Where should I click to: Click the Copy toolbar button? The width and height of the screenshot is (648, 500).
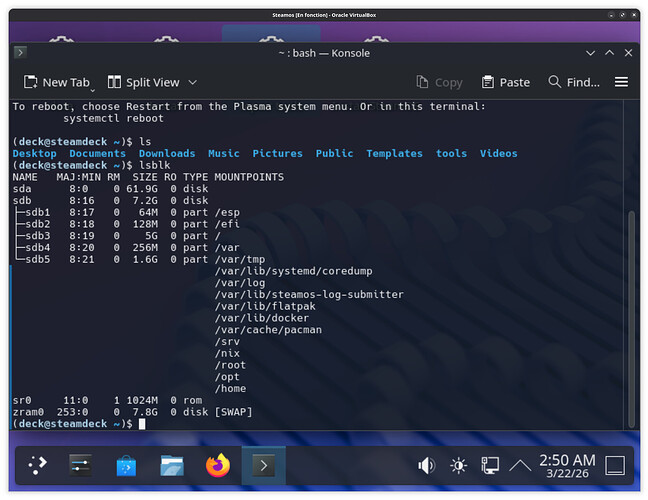(x=439, y=82)
